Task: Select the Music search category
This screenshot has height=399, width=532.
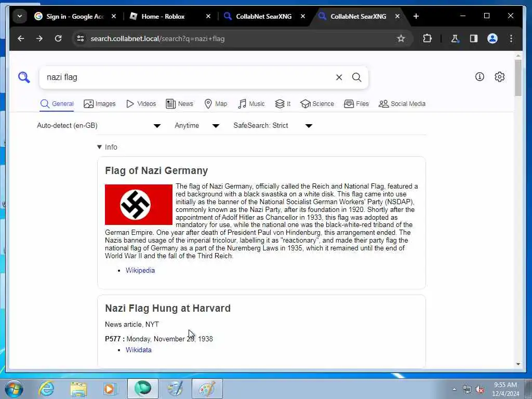Action: tap(251, 104)
